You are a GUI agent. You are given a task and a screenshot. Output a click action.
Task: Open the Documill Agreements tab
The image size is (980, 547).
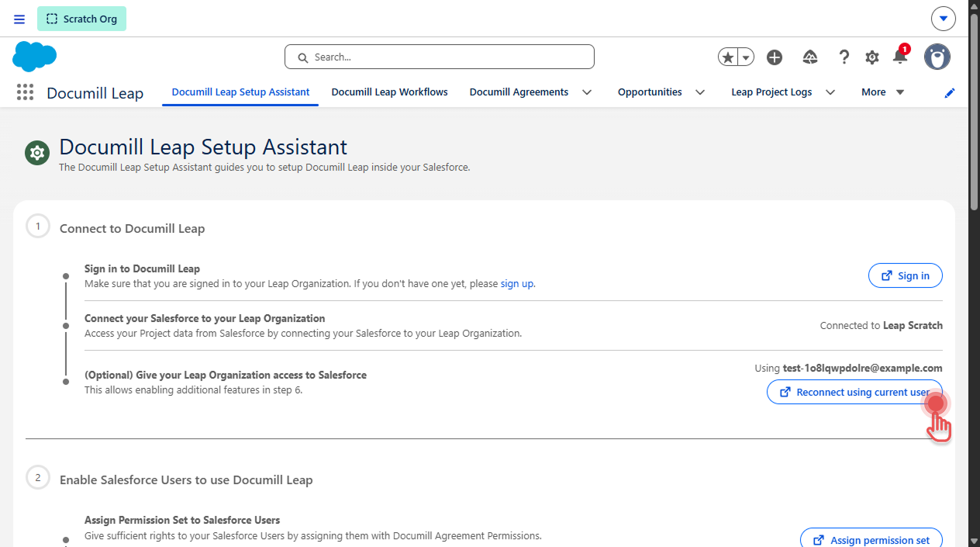tap(519, 92)
